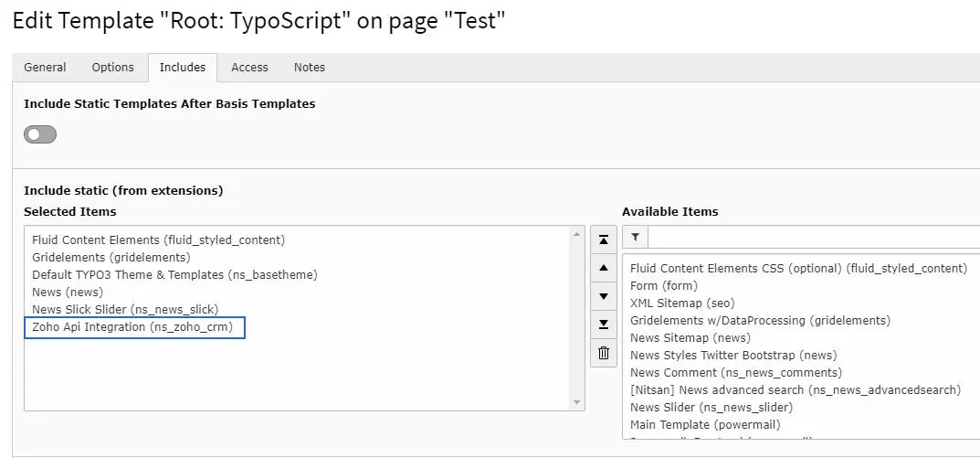Add News Sitemap (news) item

(x=690, y=338)
